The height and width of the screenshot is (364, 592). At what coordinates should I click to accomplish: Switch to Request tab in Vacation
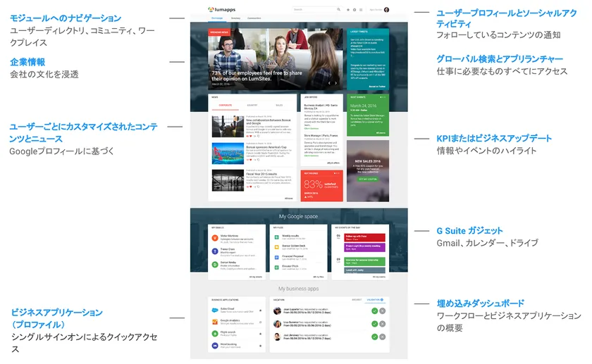[x=357, y=300]
